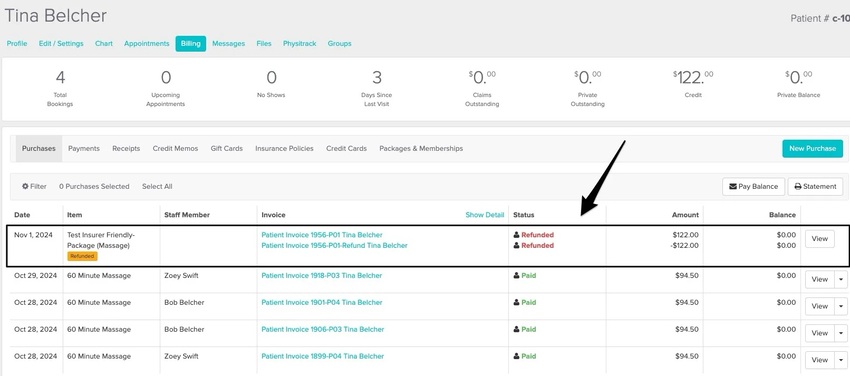Generate a Statement
This screenshot has height=376, width=850.
click(x=815, y=186)
